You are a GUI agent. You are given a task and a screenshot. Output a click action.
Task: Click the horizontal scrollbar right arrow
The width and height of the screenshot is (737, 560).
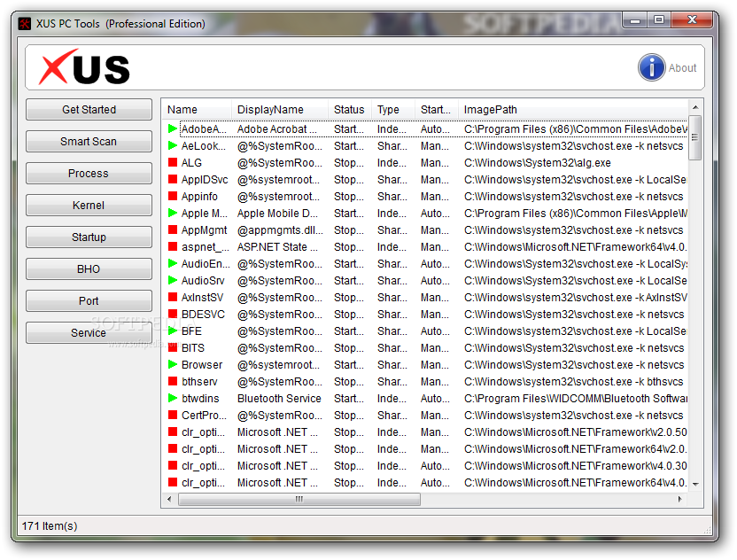pos(680,500)
